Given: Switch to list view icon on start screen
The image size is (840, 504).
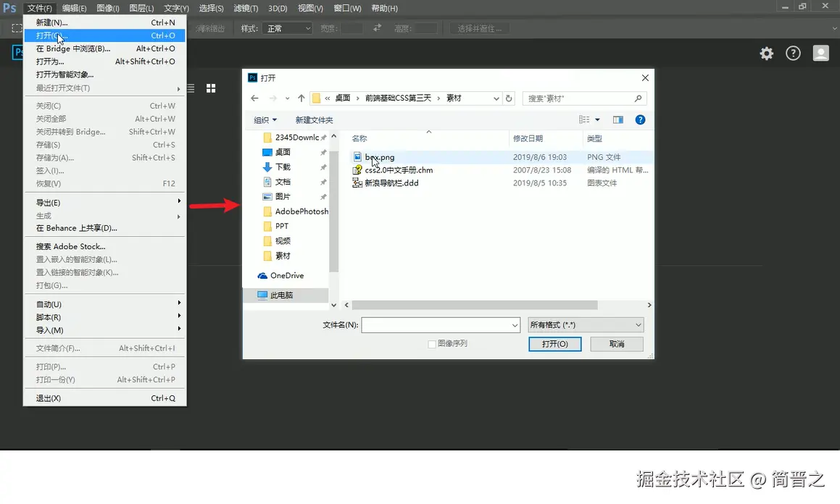Looking at the screenshot, I should [x=191, y=88].
